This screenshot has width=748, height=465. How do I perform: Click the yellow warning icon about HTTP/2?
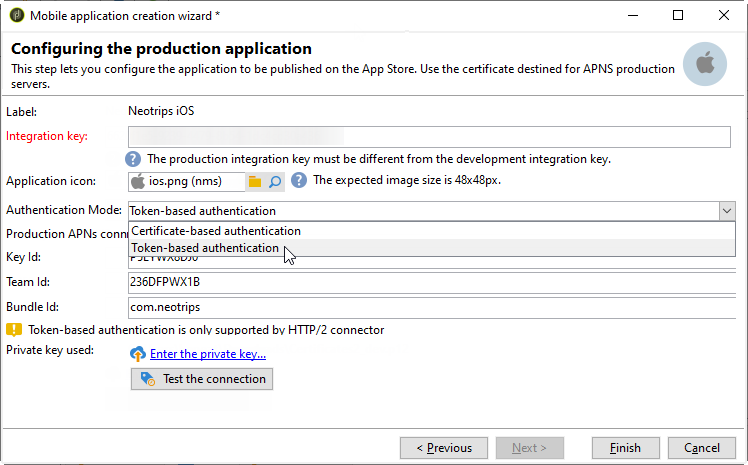(x=14, y=329)
